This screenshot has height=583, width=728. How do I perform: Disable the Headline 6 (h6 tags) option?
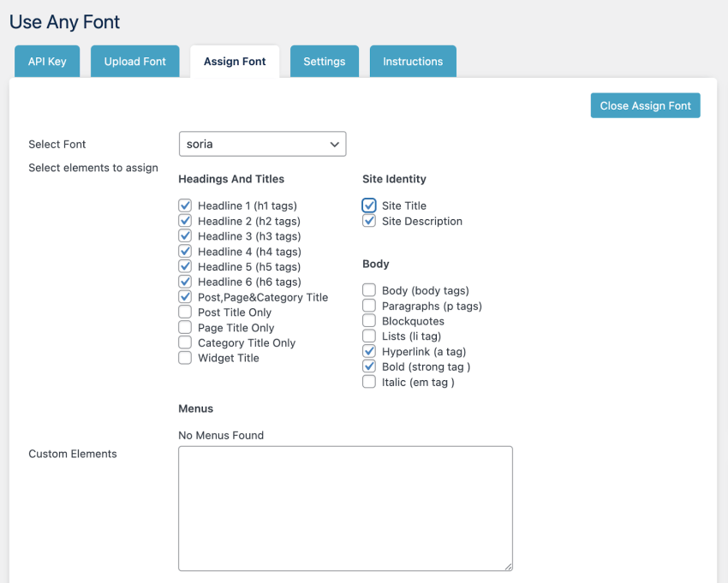click(x=185, y=281)
